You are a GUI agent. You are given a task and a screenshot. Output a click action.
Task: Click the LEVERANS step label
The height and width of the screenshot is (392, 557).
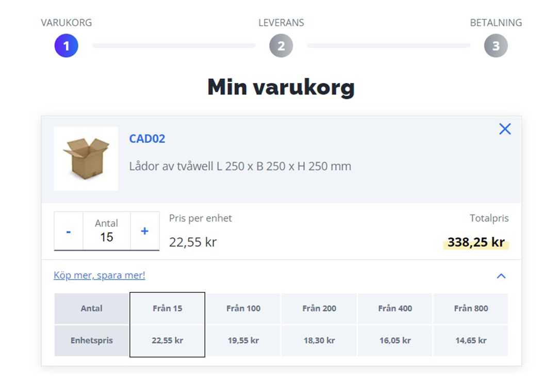281,23
